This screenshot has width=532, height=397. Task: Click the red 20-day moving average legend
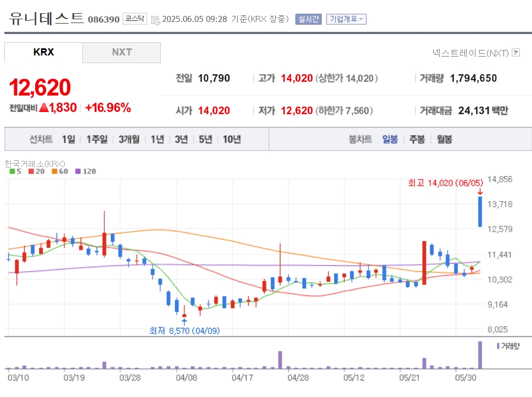(37, 171)
